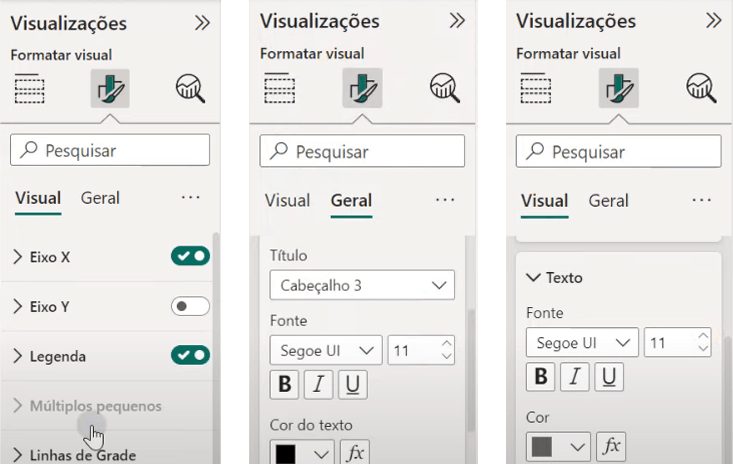Expand the Legenda section

pos(18,356)
